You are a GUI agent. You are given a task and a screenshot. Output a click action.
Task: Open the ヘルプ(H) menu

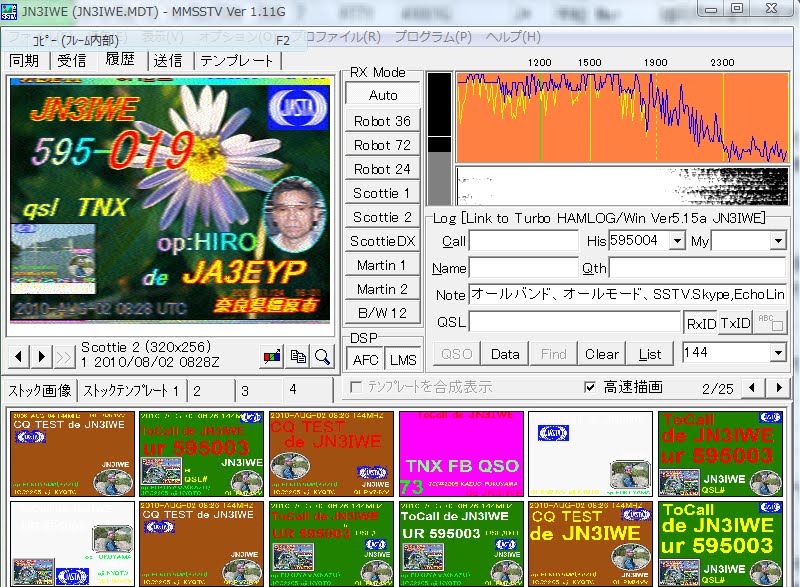click(x=513, y=37)
